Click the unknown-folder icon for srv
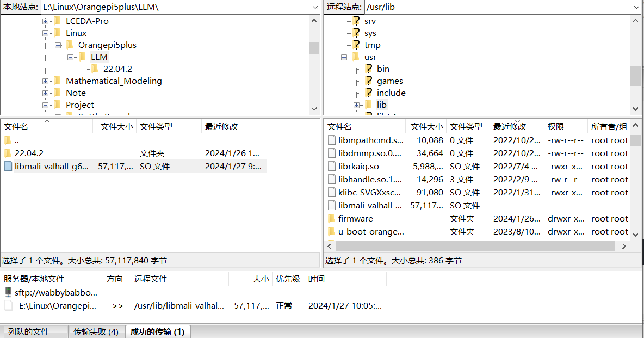This screenshot has width=644, height=338. click(x=356, y=21)
